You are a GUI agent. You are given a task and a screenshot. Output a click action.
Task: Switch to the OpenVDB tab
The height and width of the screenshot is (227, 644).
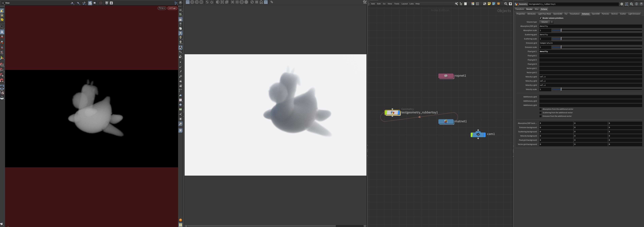point(596,14)
